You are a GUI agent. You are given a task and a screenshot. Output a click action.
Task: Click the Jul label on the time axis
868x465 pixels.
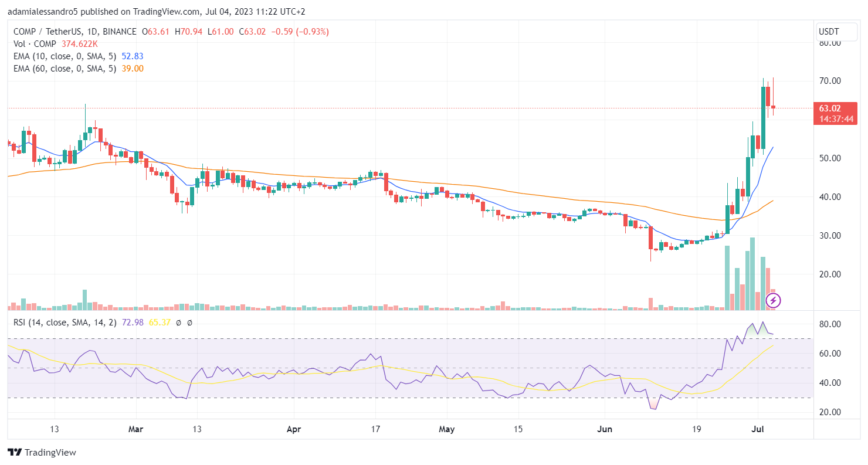point(757,429)
